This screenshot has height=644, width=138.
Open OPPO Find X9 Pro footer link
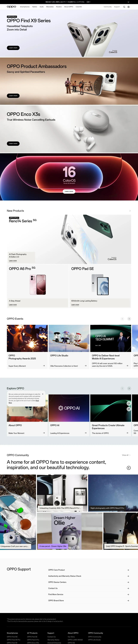tap(14, 640)
